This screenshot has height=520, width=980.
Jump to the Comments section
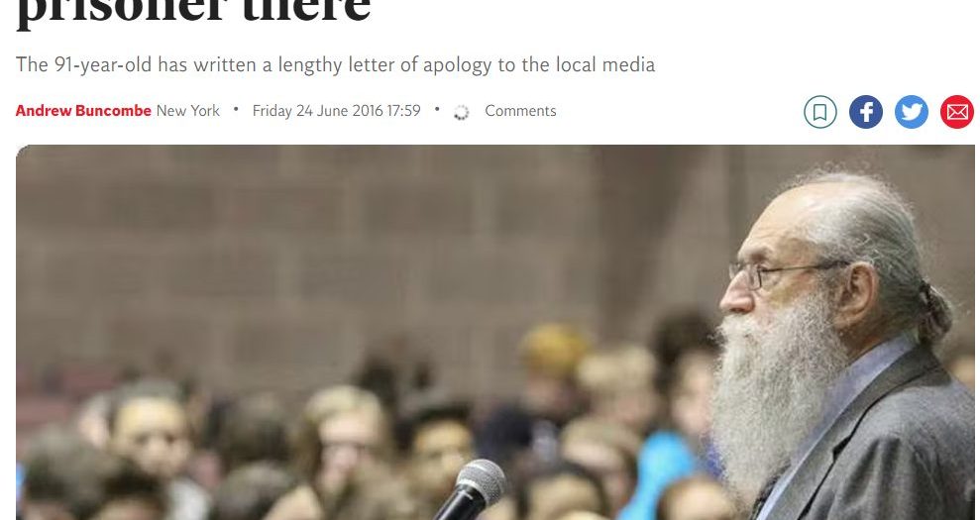tap(520, 111)
